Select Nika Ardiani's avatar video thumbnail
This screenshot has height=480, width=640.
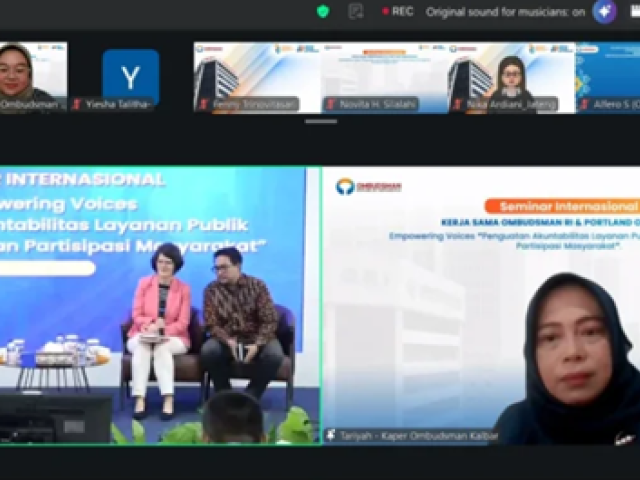click(512, 78)
